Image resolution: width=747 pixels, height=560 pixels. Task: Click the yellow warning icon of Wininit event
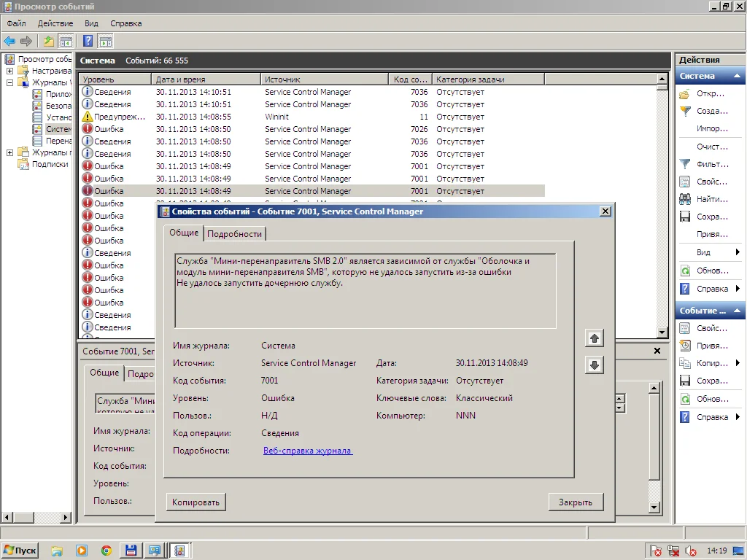coord(88,117)
